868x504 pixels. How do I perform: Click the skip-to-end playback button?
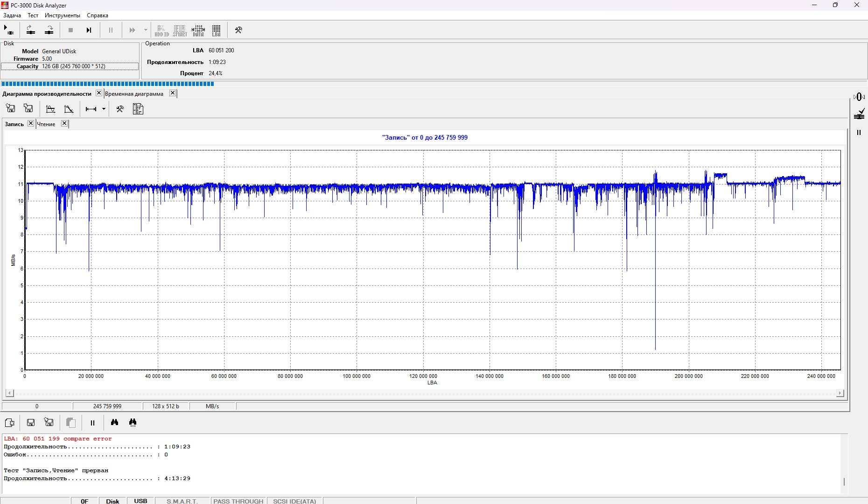click(89, 30)
